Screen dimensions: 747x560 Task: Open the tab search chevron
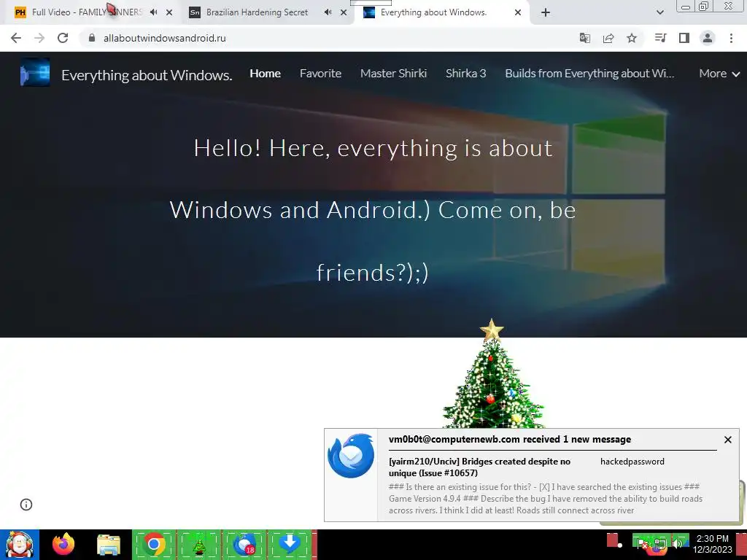tap(659, 12)
